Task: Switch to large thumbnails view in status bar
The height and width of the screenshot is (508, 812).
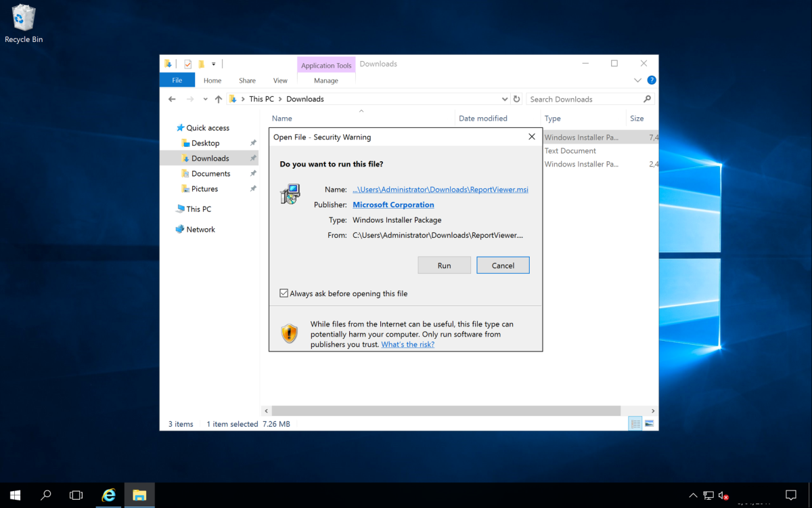Action: point(649,423)
